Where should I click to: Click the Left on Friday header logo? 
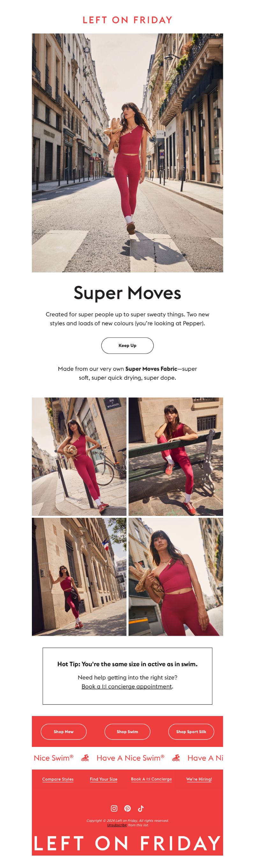pos(127,20)
